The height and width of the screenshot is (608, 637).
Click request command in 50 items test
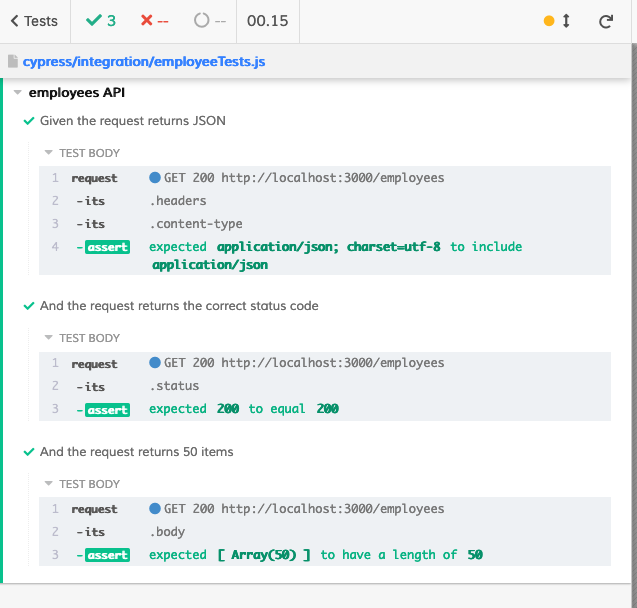tap(94, 509)
